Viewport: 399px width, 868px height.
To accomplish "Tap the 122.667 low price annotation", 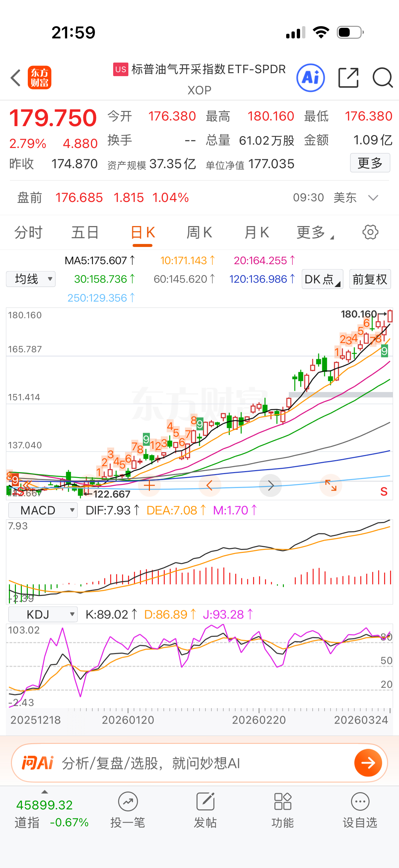I will pyautogui.click(x=111, y=494).
